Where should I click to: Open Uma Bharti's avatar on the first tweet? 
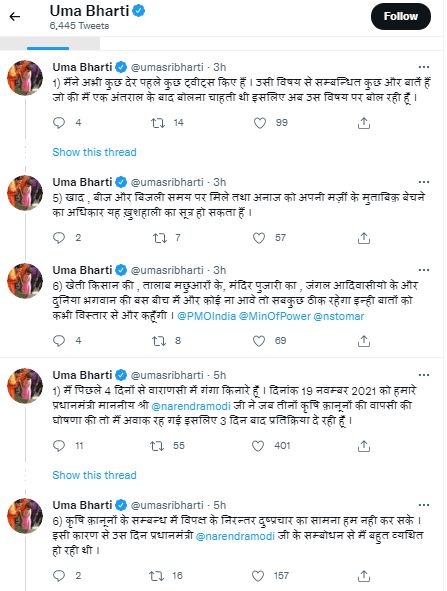25,78
